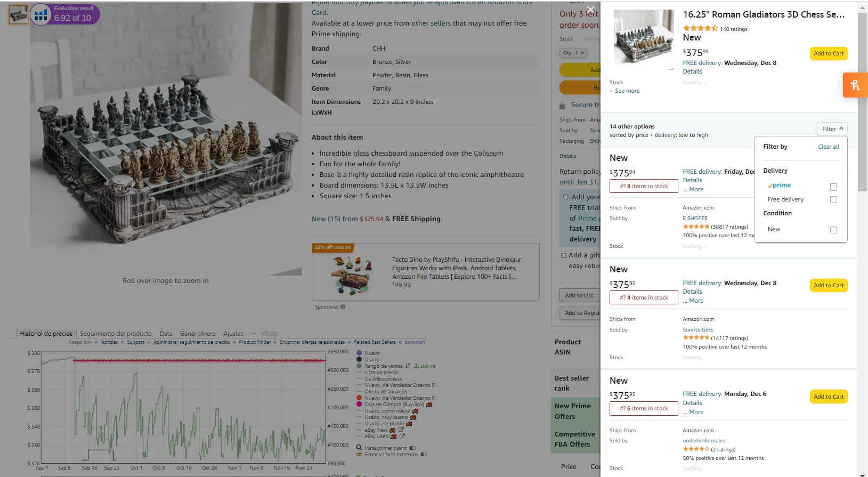Open the unitedonlinesales seller link

pyautogui.click(x=704, y=441)
